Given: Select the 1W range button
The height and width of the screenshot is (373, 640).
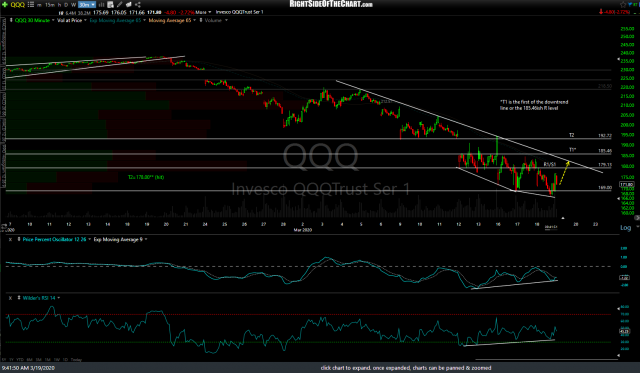Looking at the screenshot, I should 56,360.
